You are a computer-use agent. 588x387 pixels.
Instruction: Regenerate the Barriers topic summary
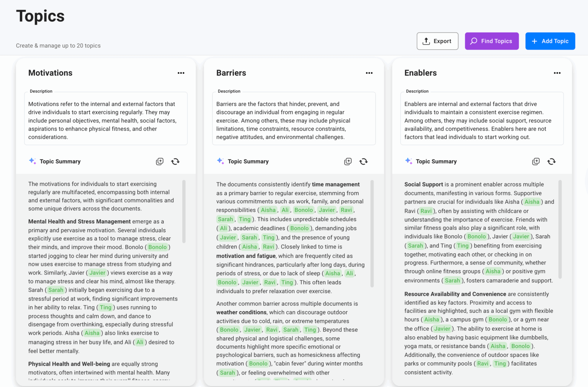coord(363,162)
